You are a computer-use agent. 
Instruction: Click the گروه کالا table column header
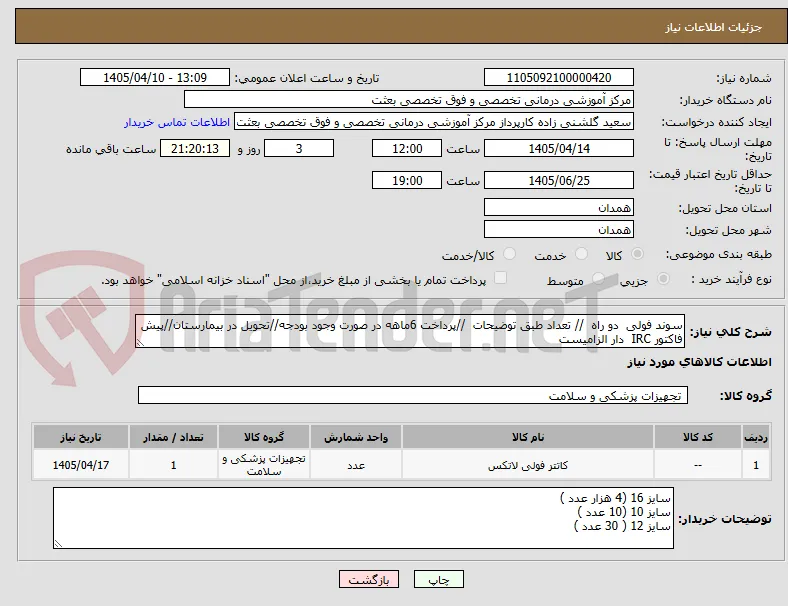coord(264,437)
